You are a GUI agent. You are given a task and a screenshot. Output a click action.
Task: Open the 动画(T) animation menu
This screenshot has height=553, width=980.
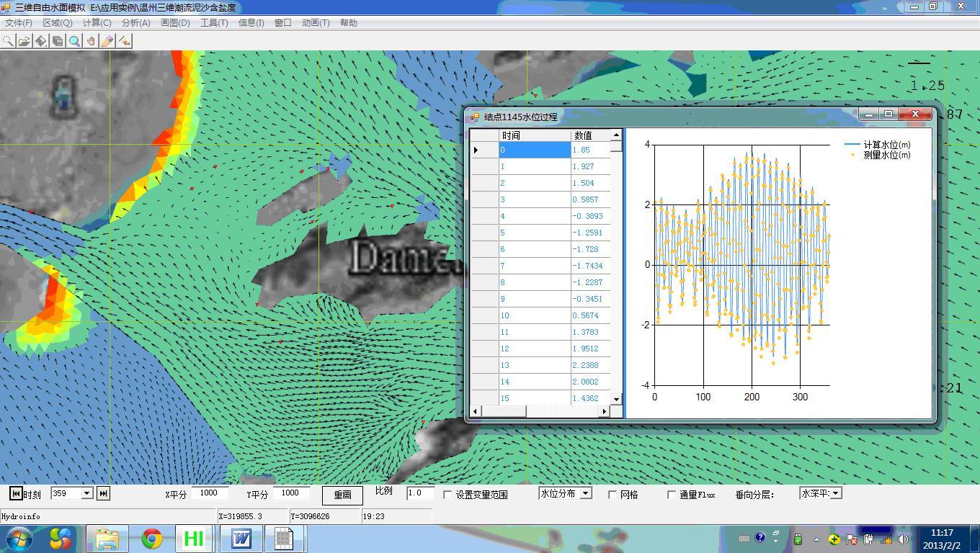point(316,22)
